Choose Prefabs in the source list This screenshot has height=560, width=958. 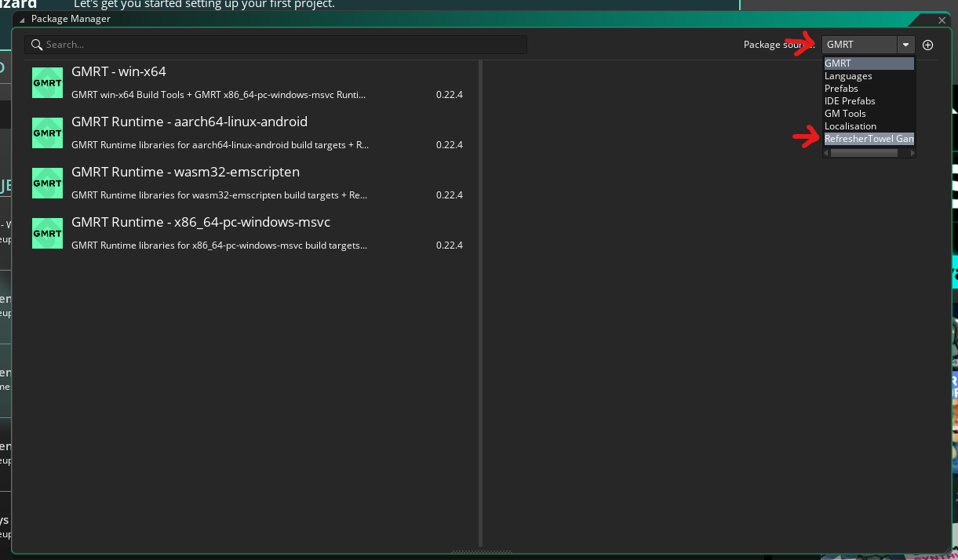pos(869,89)
